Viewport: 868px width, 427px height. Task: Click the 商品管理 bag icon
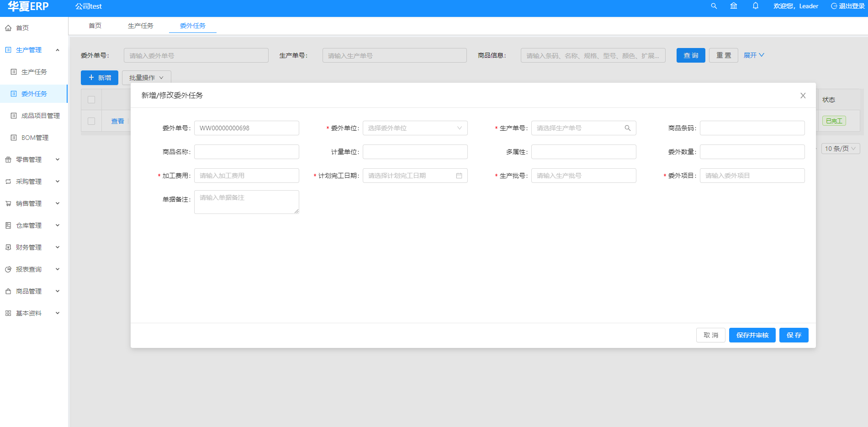tap(8, 291)
